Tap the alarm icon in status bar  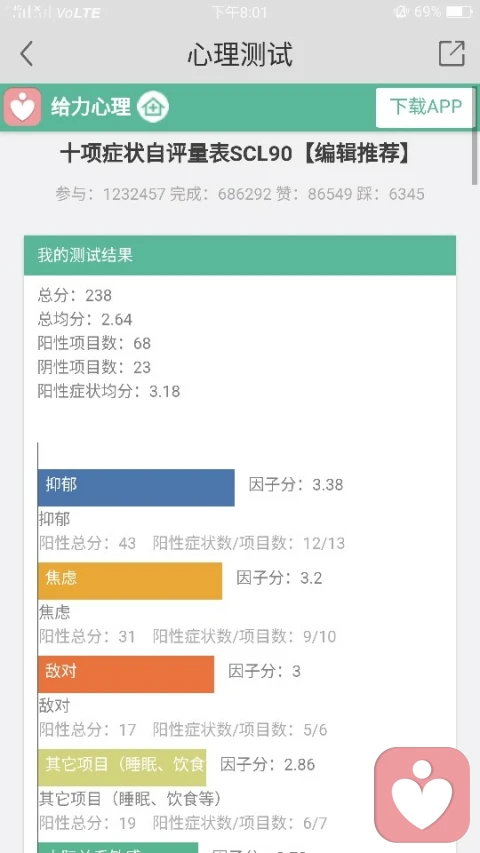pyautogui.click(x=401, y=12)
